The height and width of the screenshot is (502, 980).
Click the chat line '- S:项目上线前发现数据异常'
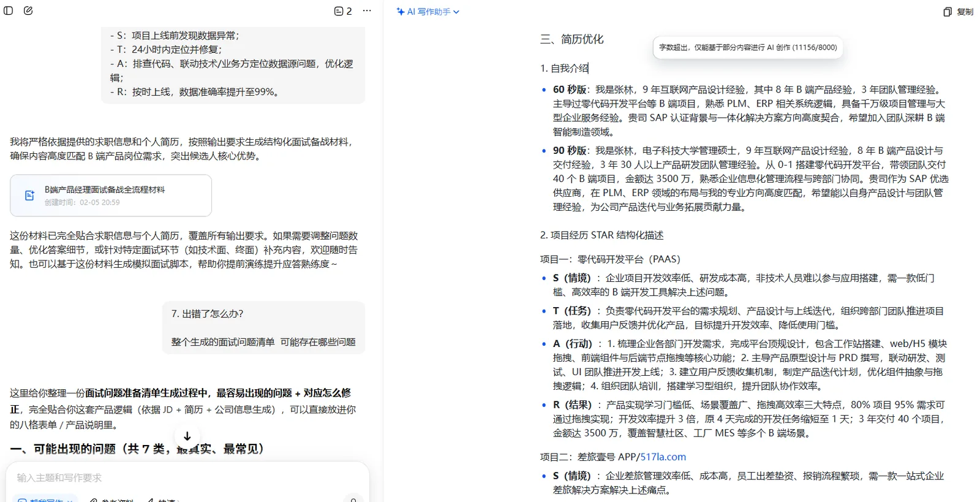point(175,36)
